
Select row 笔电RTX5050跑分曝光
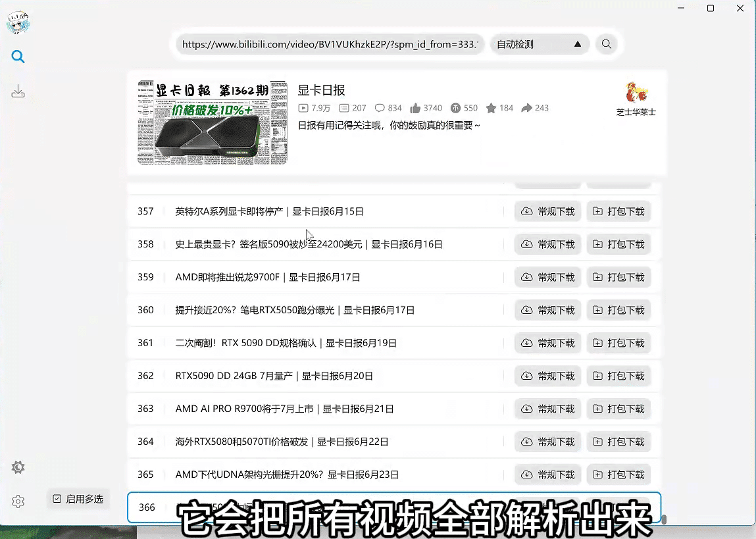pyautogui.click(x=394, y=310)
